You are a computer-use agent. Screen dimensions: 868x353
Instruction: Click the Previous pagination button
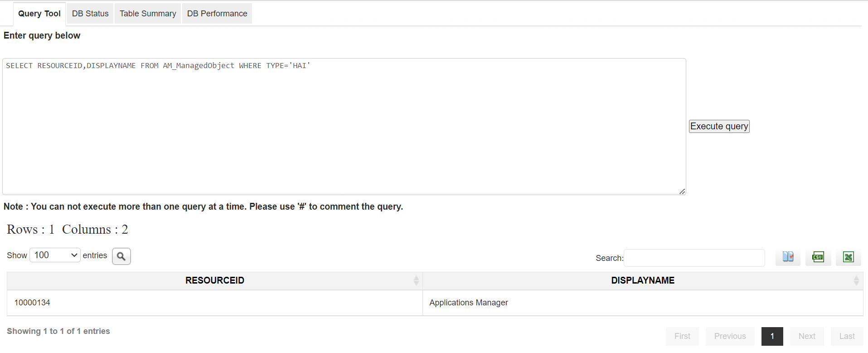click(x=730, y=336)
